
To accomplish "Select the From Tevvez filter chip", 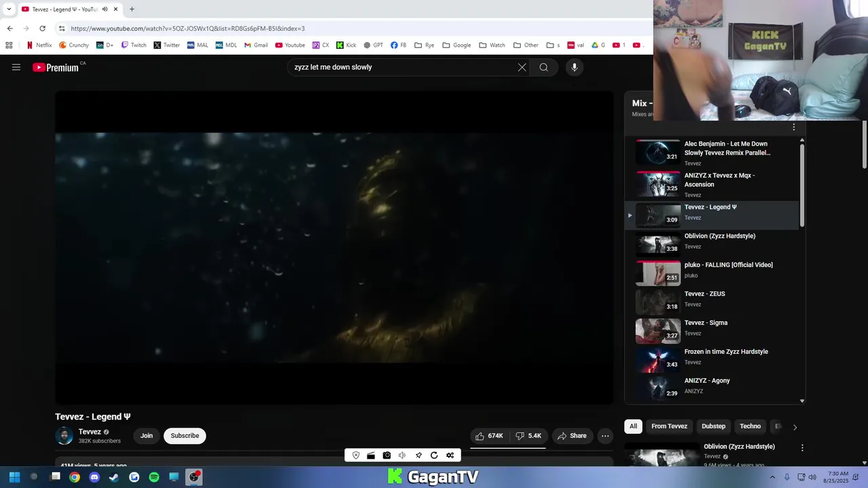I will pos(669,426).
